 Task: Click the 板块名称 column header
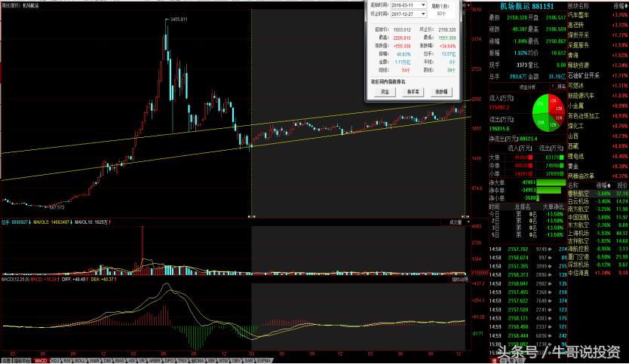point(578,5)
